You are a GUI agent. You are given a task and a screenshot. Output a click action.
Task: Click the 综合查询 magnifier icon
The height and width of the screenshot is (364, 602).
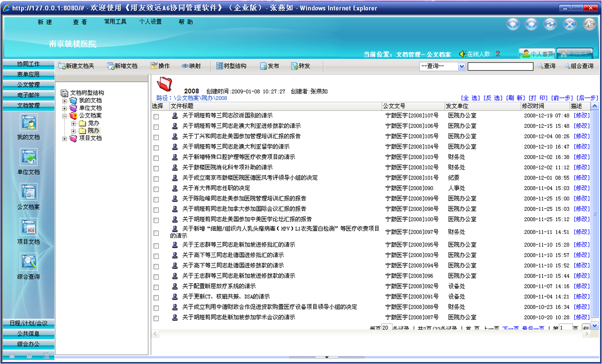28,263
